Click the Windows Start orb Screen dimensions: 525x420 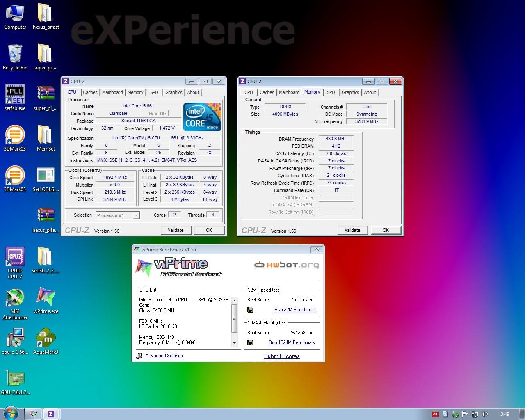[11, 414]
